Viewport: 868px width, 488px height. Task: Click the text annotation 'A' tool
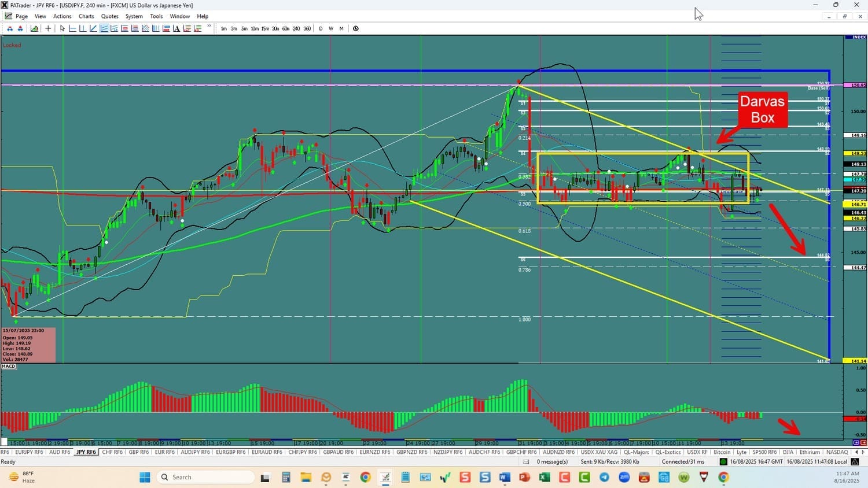point(177,28)
